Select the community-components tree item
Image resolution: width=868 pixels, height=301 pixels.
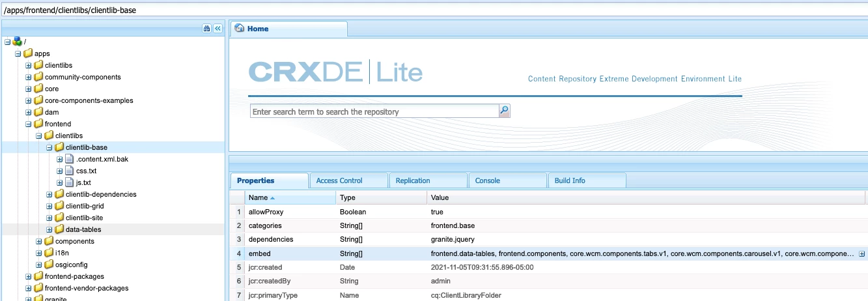coord(83,77)
